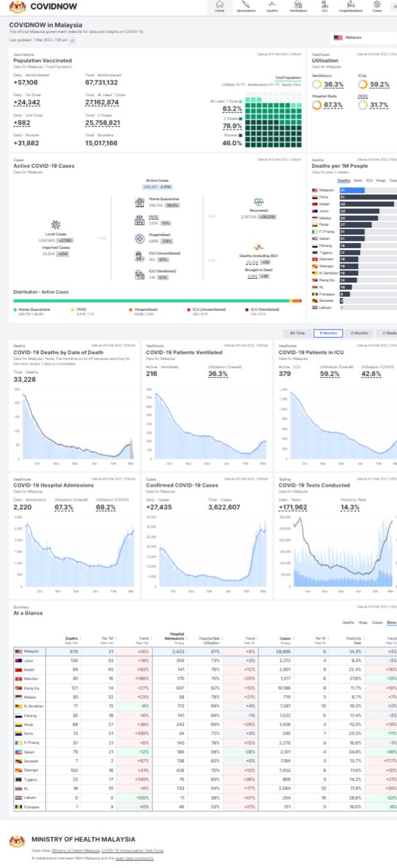
Task: Choose the 2 Months range button
Action: [x=360, y=333]
